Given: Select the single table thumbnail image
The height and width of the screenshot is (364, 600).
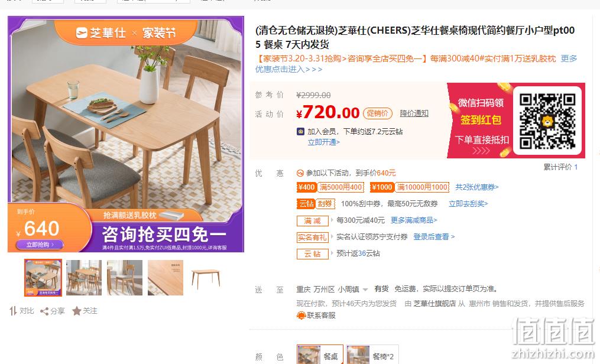Looking at the screenshot, I should 206,278.
